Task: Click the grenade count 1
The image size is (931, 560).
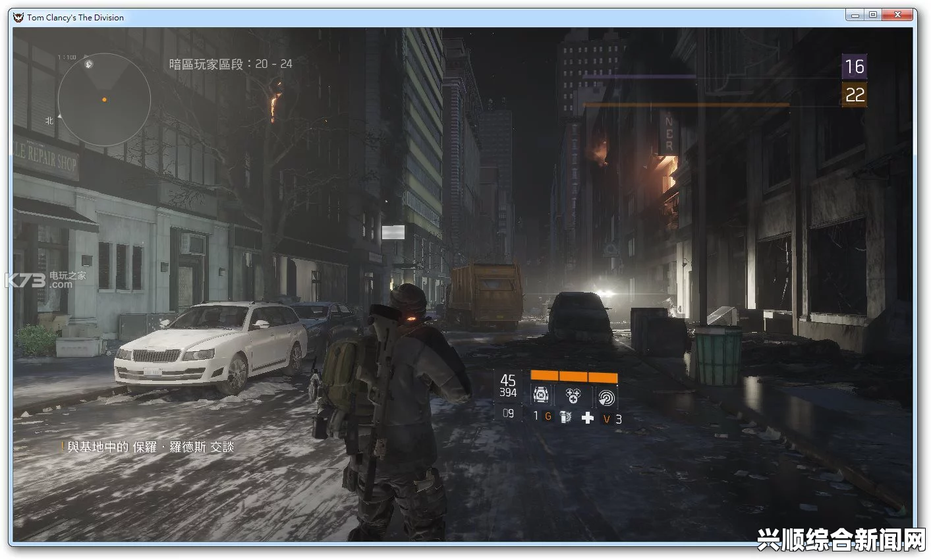Action: click(536, 416)
